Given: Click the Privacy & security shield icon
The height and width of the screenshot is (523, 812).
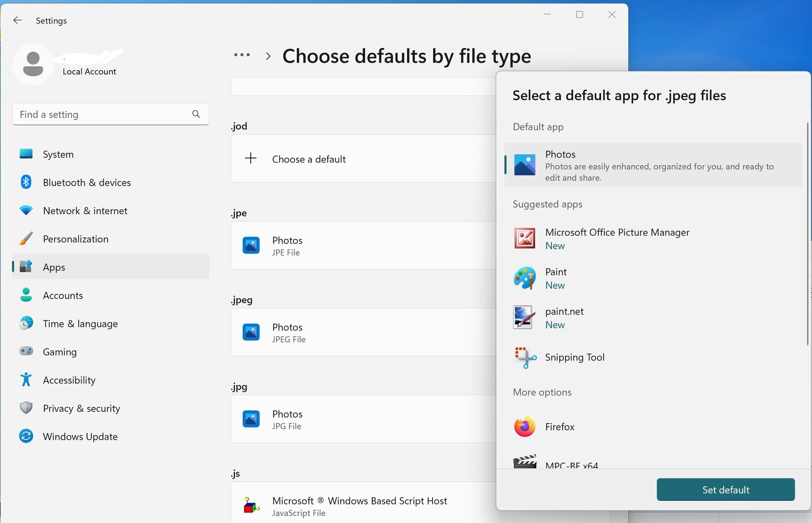Looking at the screenshot, I should pos(26,407).
